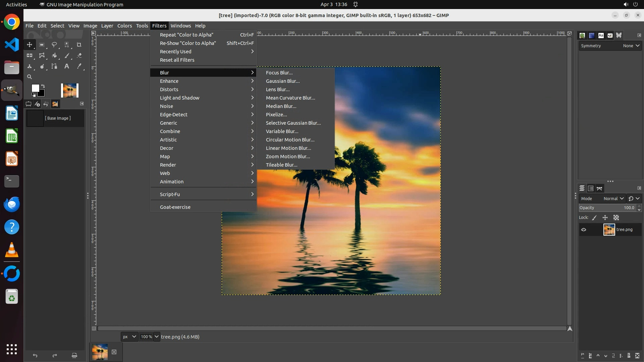The width and height of the screenshot is (644, 362).
Task: Open the Symmetry None dropdown
Action: tap(631, 46)
